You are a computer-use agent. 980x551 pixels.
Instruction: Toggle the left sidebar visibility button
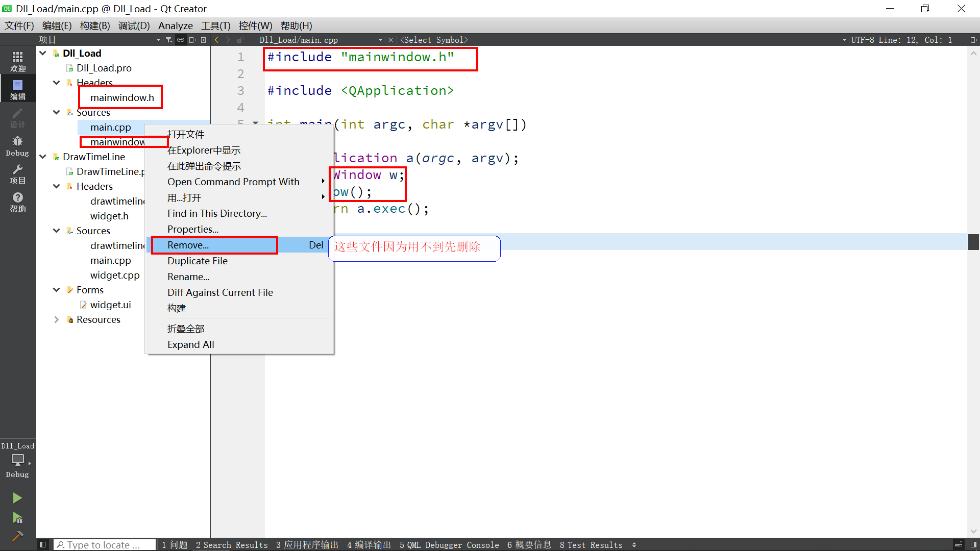tap(43, 545)
